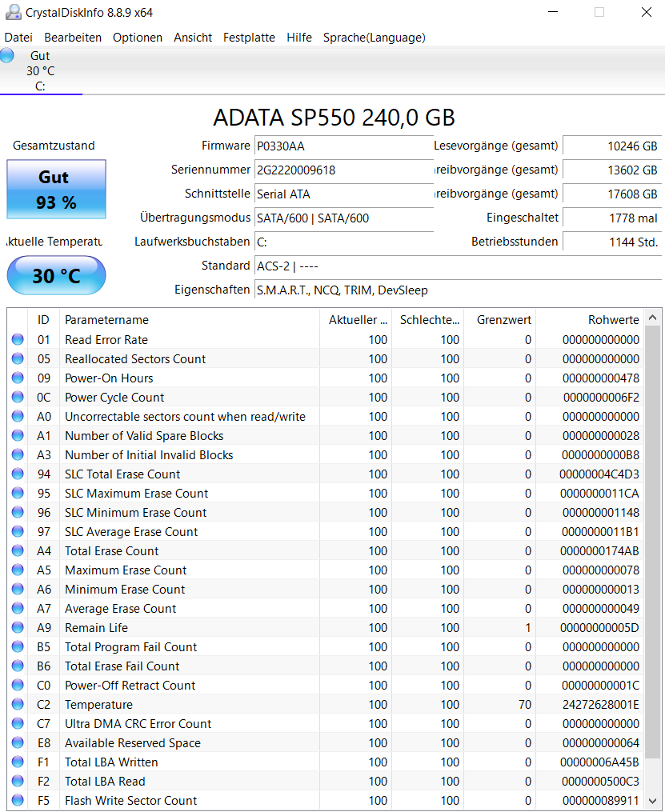
Task: Click status orb for Number of Valid Spare Blocks
Action: coord(18,435)
